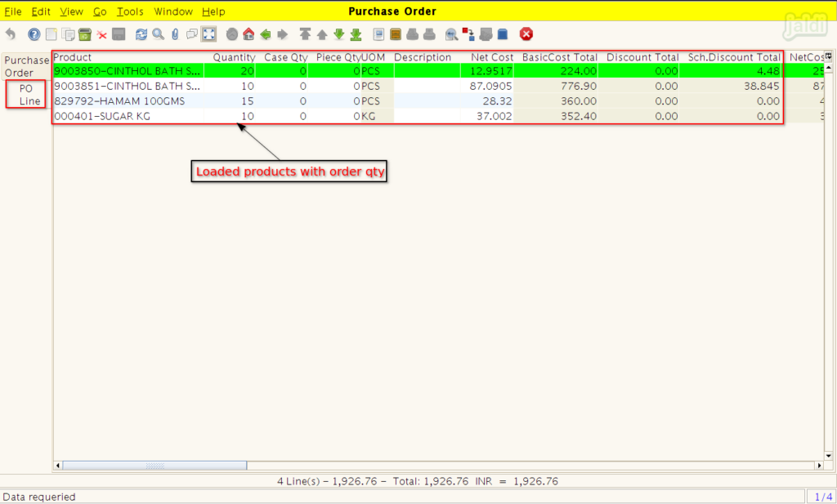Screen dimensions: 837x504
Task: Open the Tools menu
Action: point(130,11)
